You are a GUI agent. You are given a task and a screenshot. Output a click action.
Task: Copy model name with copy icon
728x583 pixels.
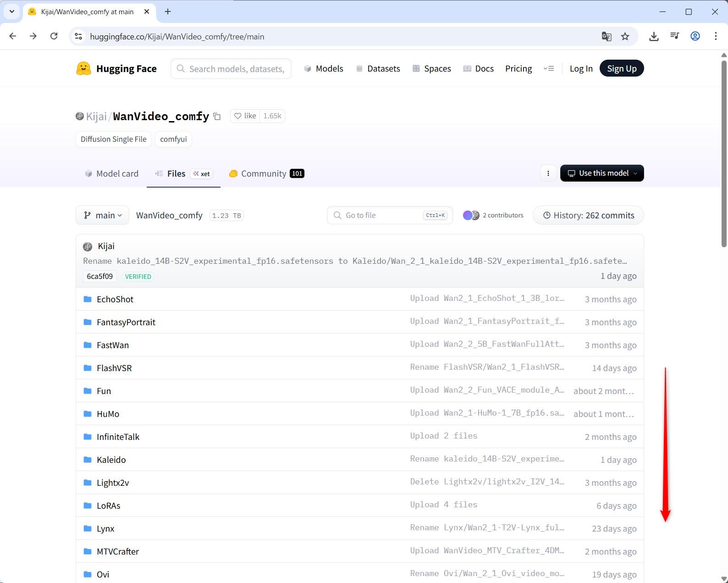coord(217,117)
